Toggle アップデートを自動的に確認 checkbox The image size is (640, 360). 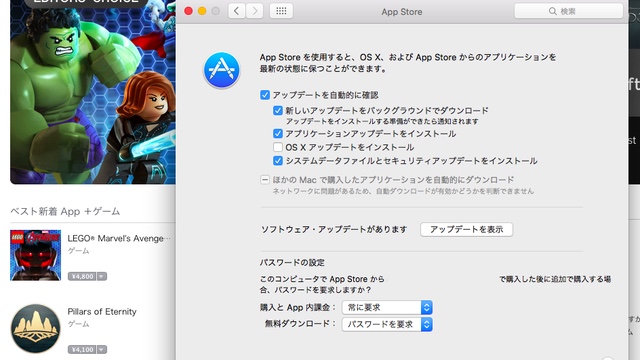coord(265,95)
